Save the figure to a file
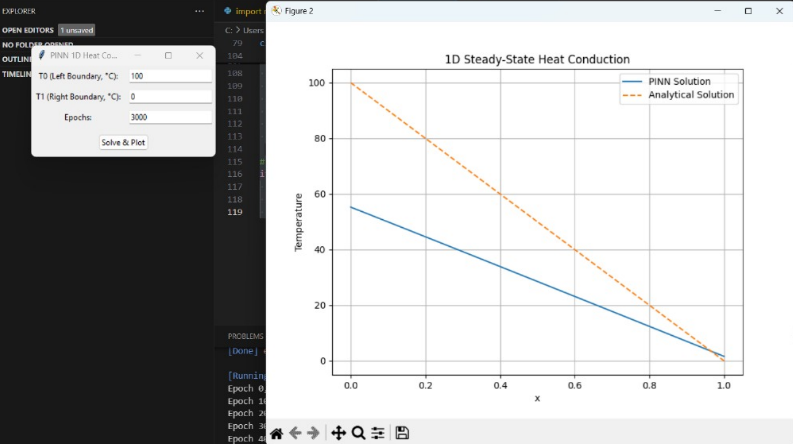Viewport: 793px width, 444px height. [402, 433]
